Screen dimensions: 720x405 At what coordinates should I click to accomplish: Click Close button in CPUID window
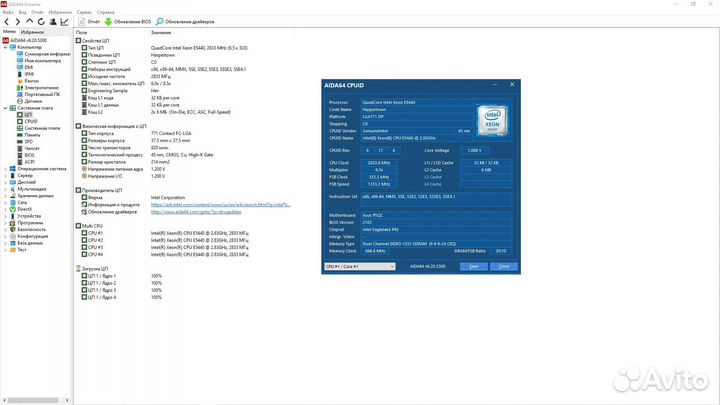[504, 266]
